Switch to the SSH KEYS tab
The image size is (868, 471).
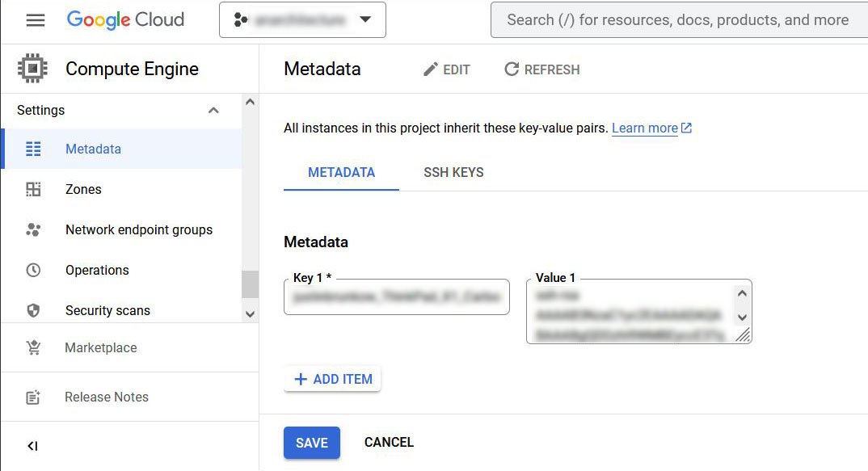click(x=454, y=173)
